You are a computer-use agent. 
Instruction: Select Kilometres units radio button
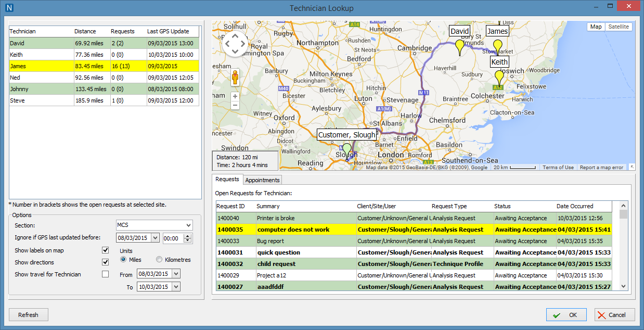[x=159, y=260]
